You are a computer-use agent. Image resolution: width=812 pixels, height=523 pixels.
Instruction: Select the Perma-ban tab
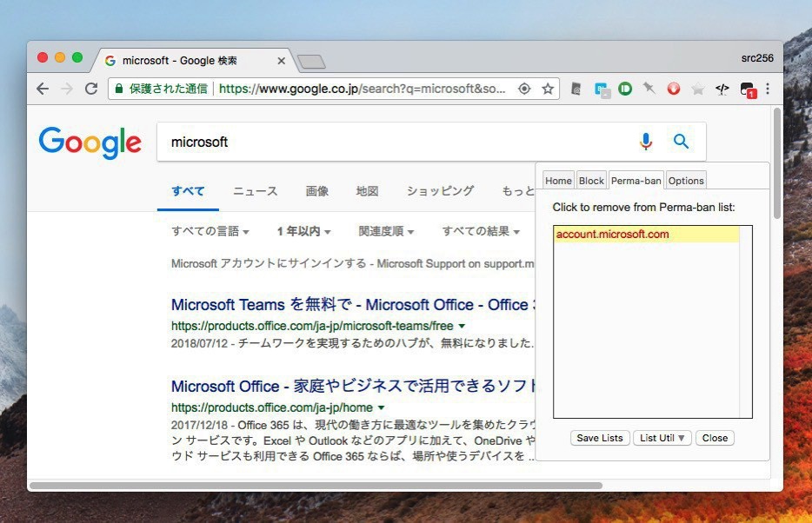[x=636, y=181]
